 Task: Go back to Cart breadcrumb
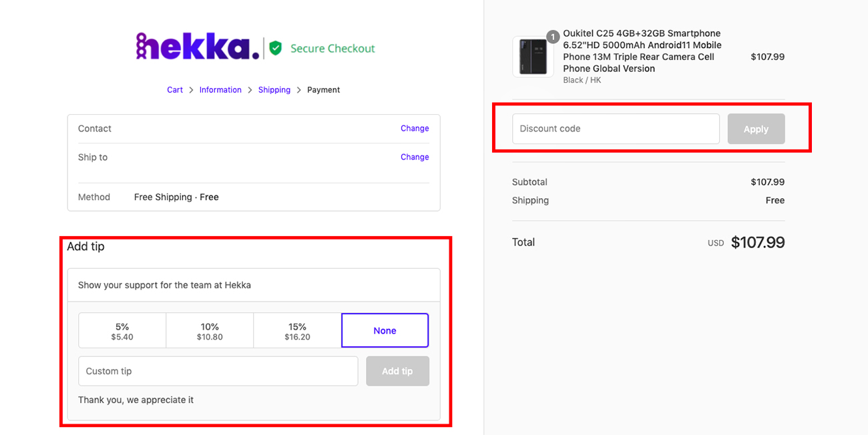[x=175, y=90]
